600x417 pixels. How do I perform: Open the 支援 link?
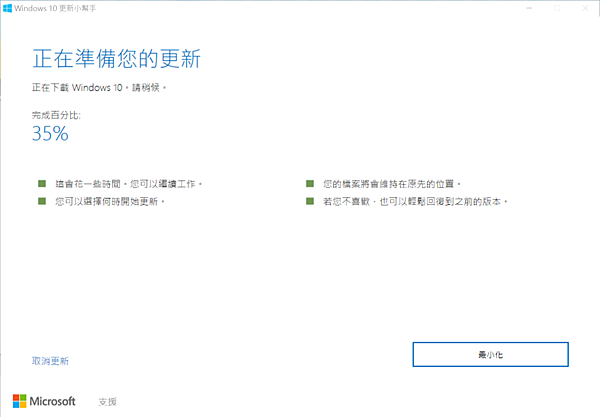point(108,402)
